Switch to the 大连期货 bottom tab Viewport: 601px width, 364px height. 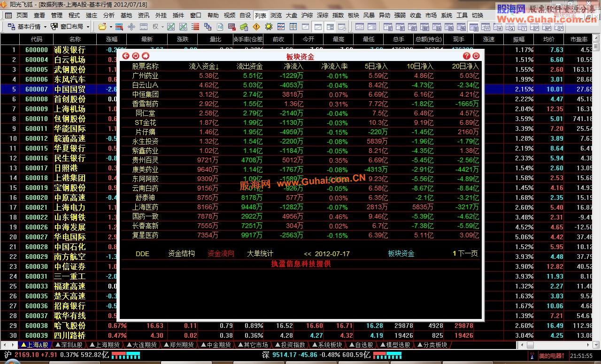pos(141,345)
